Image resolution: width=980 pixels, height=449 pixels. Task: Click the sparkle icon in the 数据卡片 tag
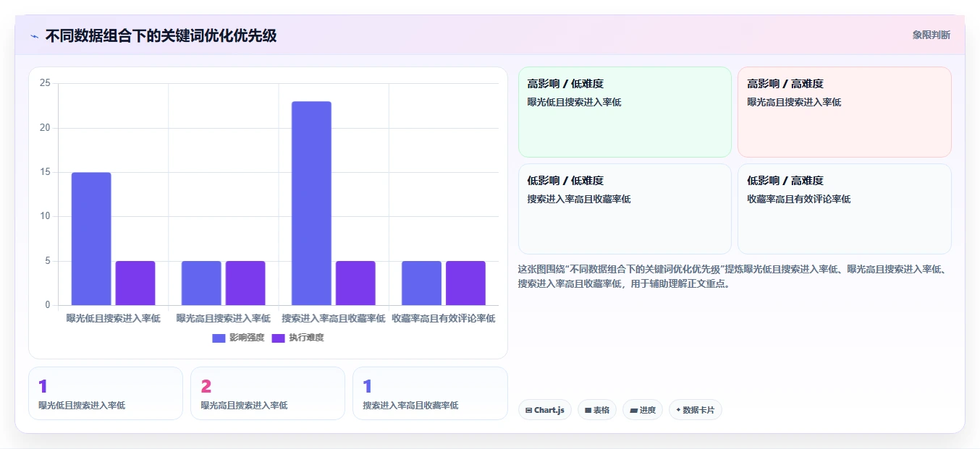tap(678, 410)
